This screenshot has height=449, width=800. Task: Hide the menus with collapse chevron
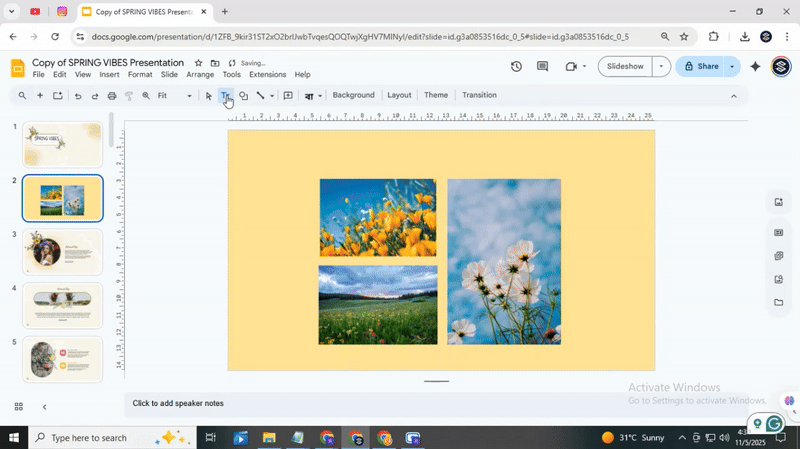coord(733,96)
